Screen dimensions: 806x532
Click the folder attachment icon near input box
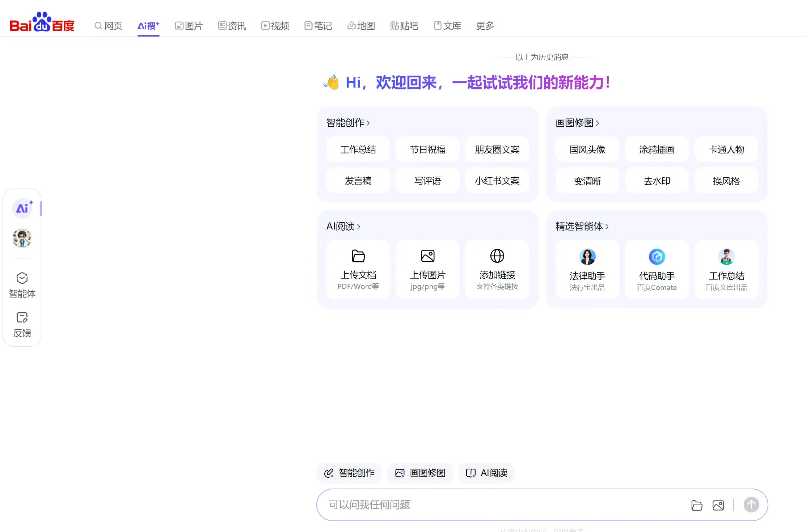click(x=697, y=505)
